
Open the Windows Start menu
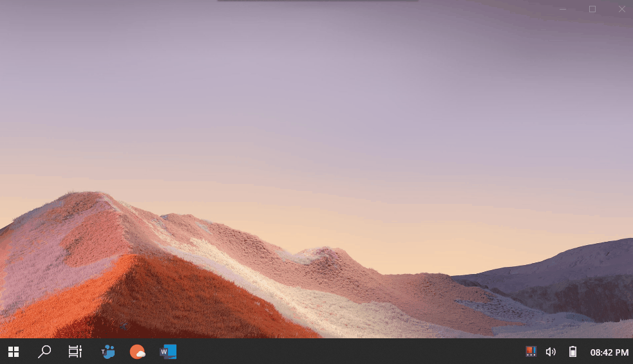pyautogui.click(x=14, y=352)
